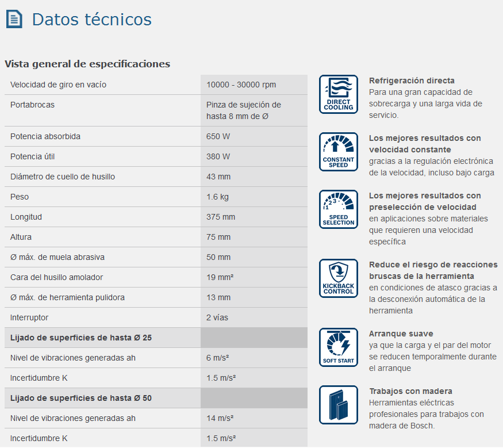503x448 pixels.
Task: Click the 10000 - 30000 rpm value
Action: pos(241,85)
